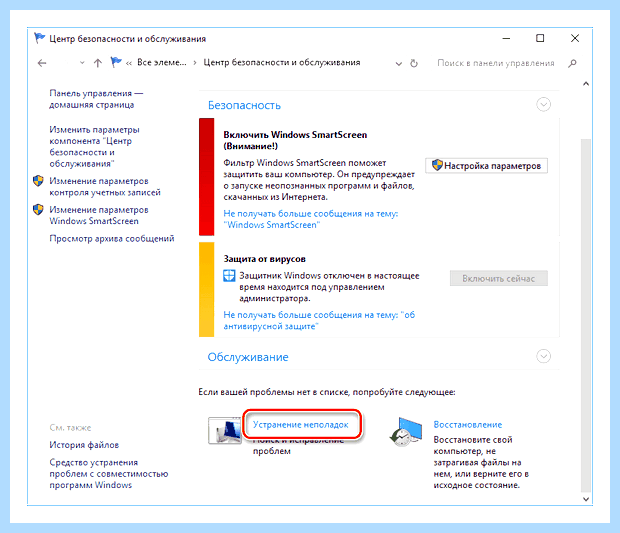This screenshot has width=620, height=533.
Task: Click the Windows Defender icon
Action: click(x=229, y=276)
